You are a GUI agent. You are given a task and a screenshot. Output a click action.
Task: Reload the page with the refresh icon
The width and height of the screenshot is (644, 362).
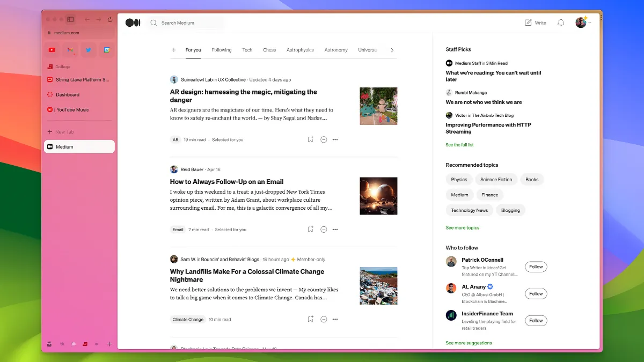coord(110,19)
